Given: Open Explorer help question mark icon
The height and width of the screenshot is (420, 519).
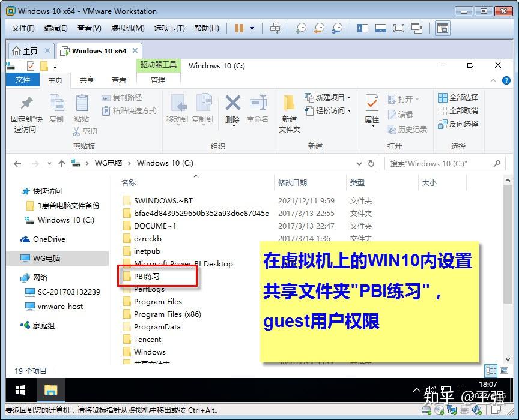Looking at the screenshot, I should pyautogui.click(x=506, y=80).
